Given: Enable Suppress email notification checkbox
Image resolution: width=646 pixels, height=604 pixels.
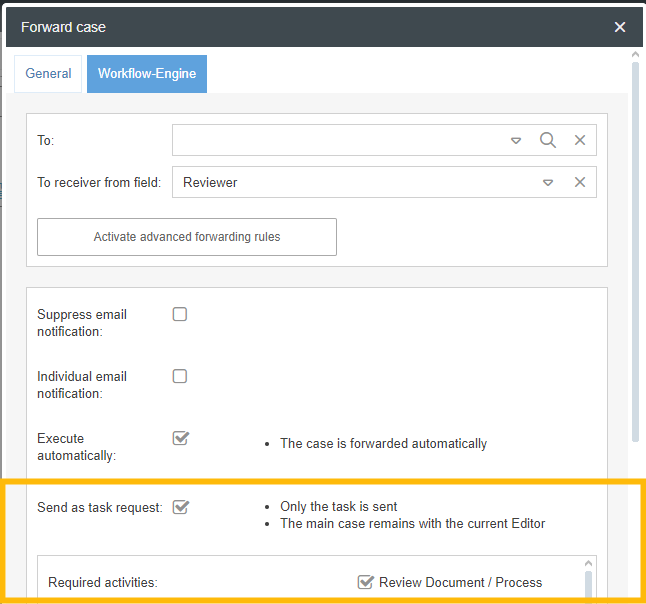Looking at the screenshot, I should click(180, 314).
